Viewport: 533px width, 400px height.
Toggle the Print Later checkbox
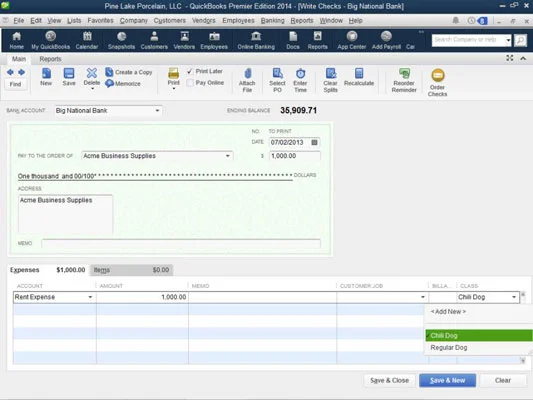tap(190, 71)
